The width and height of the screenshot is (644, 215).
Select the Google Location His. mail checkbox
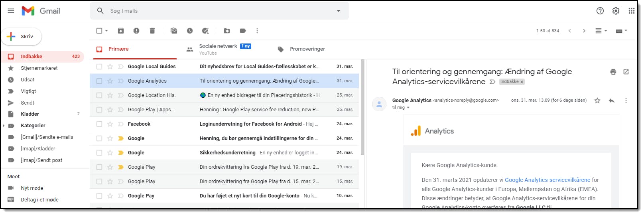99,95
